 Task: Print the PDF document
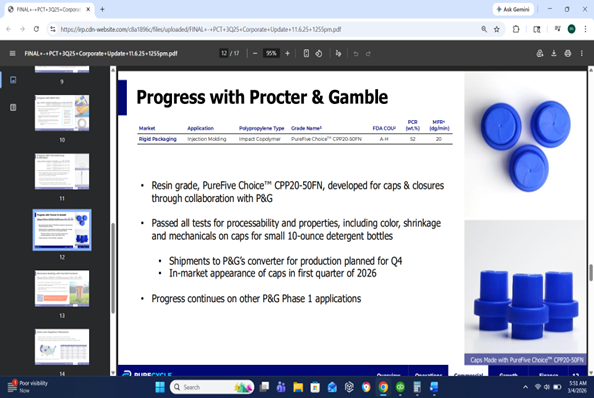[x=567, y=53]
